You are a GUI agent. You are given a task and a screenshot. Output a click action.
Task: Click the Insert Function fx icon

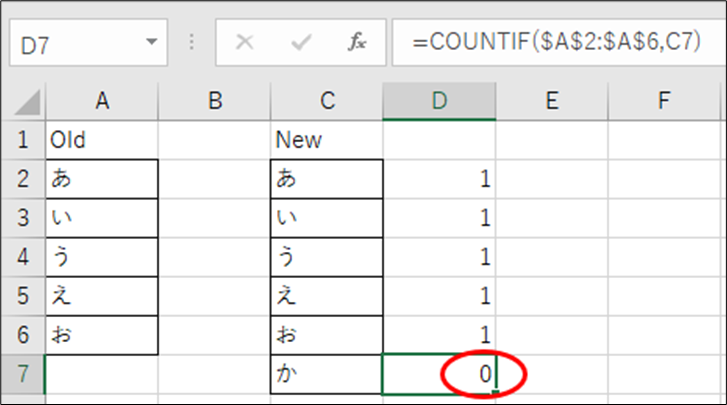point(357,43)
